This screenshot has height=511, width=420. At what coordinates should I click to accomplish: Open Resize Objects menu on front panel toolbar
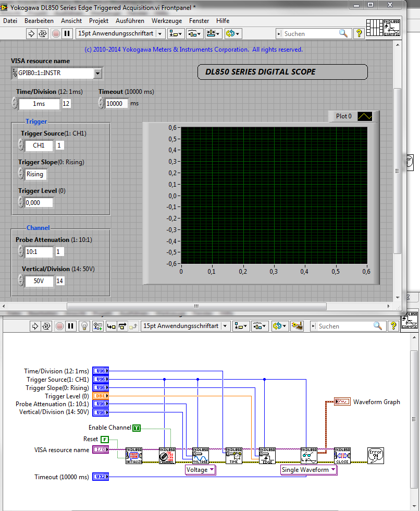click(x=214, y=33)
